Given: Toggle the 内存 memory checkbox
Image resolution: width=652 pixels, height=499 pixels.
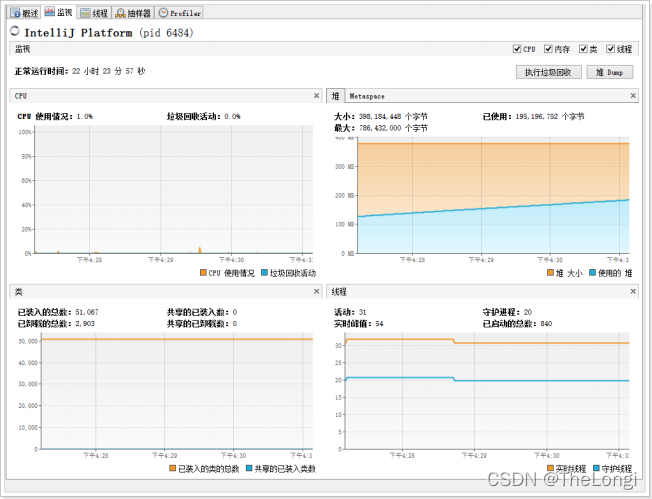Looking at the screenshot, I should coord(548,49).
